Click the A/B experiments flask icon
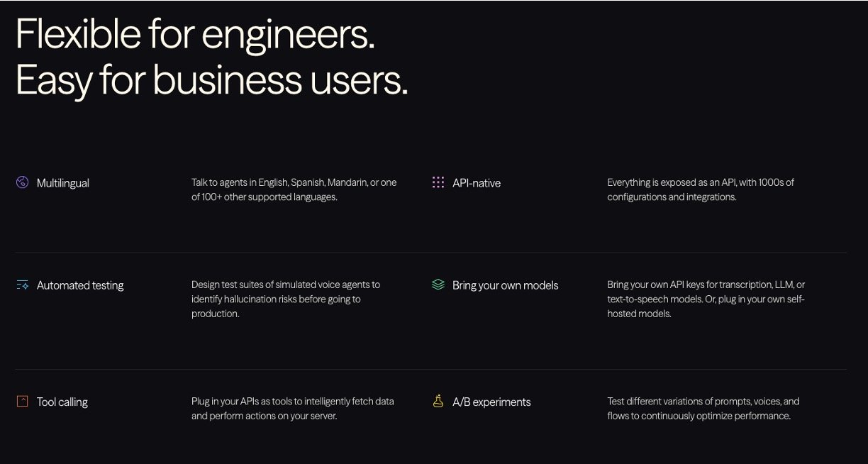Viewport: 868px width, 464px height. tap(438, 401)
